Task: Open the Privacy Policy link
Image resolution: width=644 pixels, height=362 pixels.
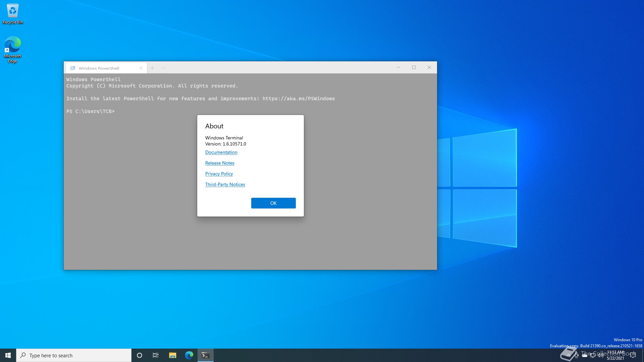Action: (x=219, y=174)
